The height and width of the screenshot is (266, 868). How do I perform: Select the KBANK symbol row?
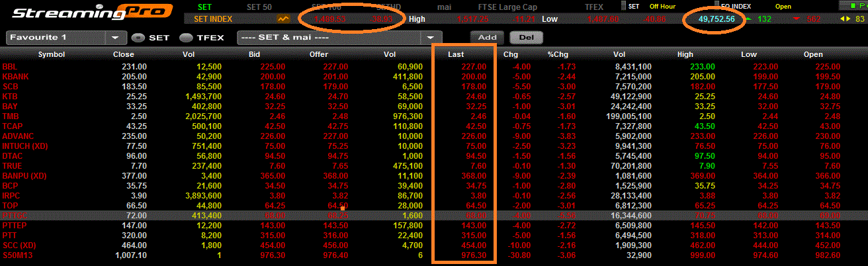pos(434,77)
